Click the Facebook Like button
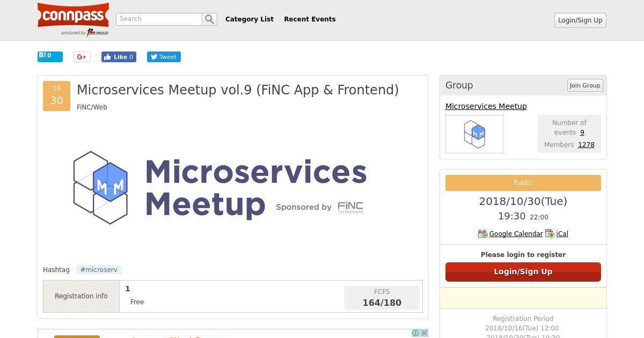The width and height of the screenshot is (644, 338). 119,57
